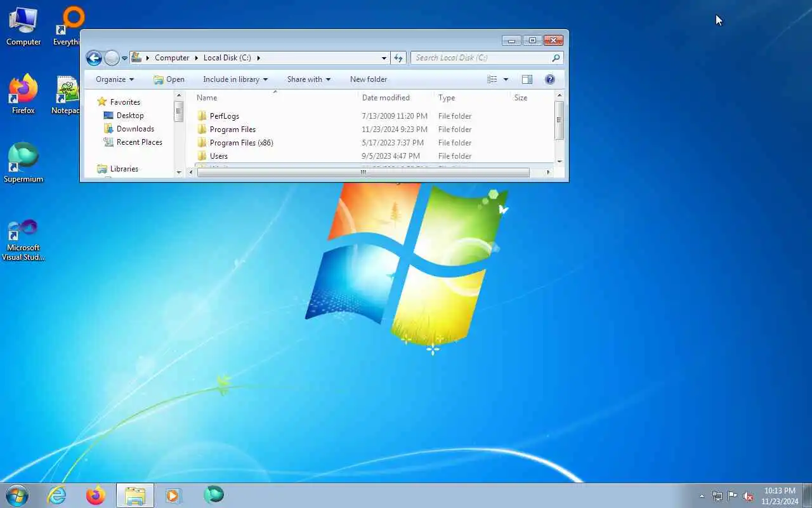Click the navigation pane scroll down arrow
This screenshot has width=812, height=508.
pos(179,172)
